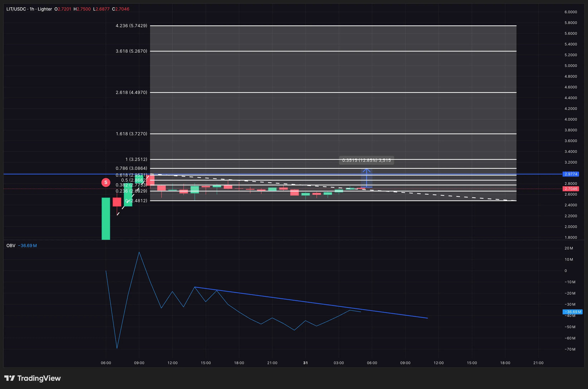Click the 31 date marker on time axis

[305, 363]
